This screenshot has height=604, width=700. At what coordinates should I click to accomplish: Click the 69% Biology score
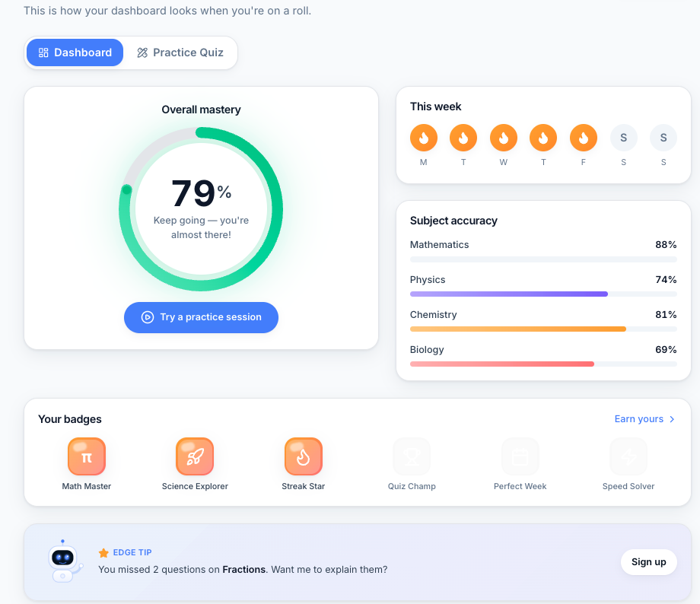[x=666, y=349]
